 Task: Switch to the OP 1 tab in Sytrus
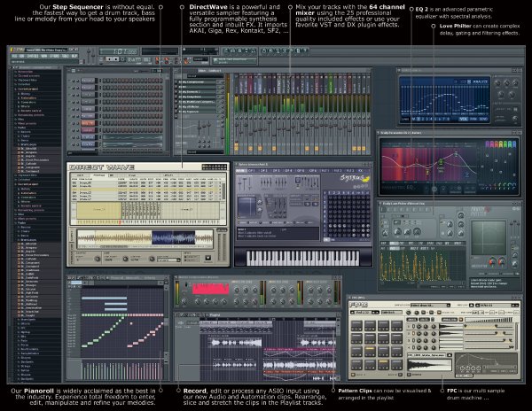(x=252, y=171)
